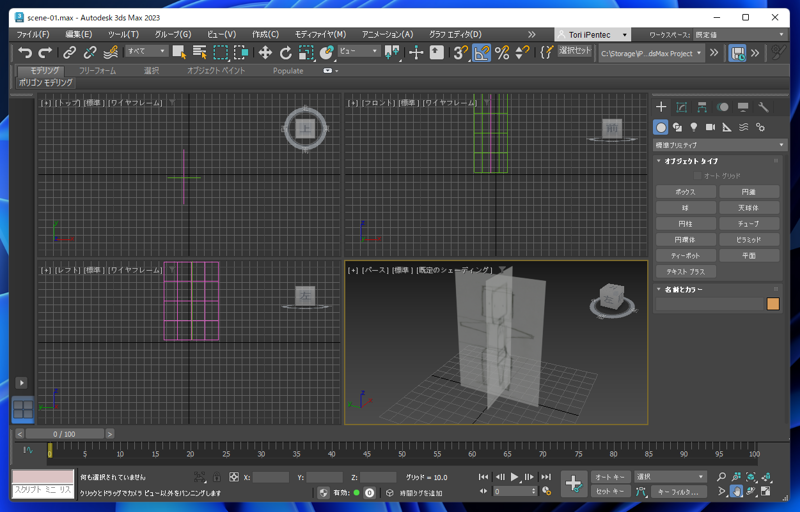
Task: Activate the Select Object tool
Action: [179, 52]
